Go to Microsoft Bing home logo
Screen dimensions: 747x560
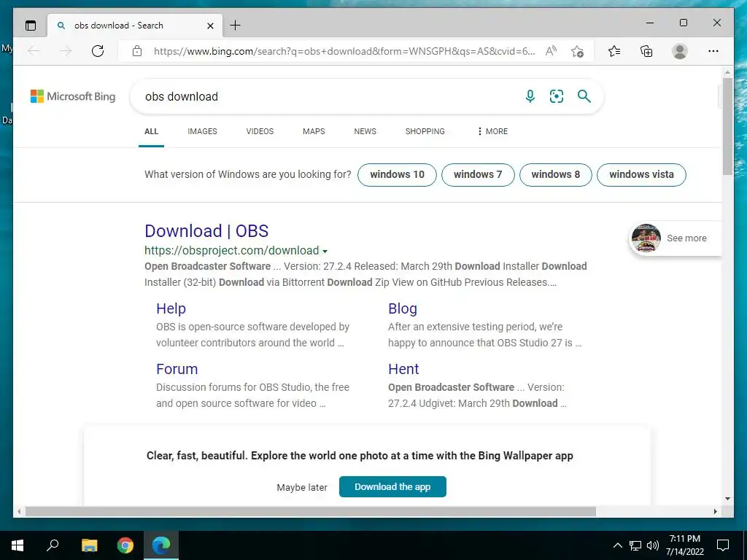point(73,96)
